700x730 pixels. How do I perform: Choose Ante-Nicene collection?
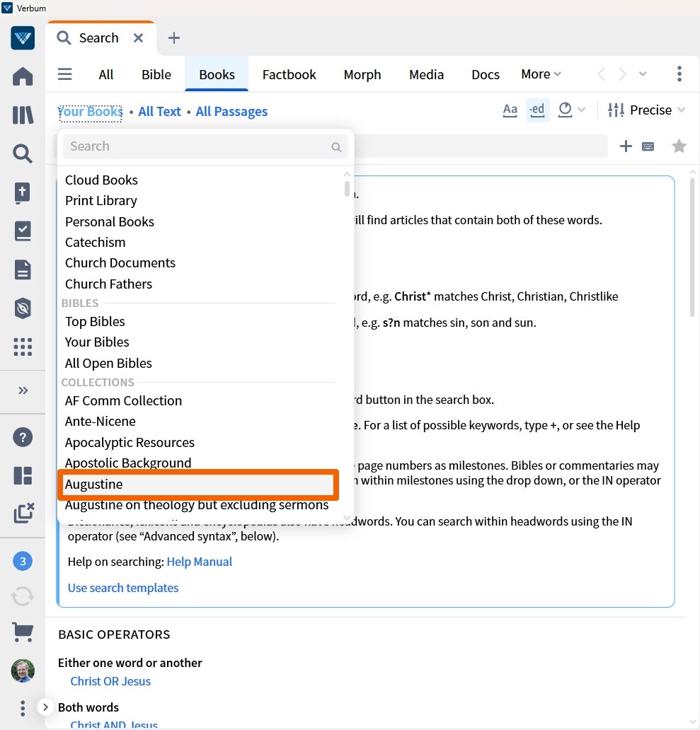click(100, 422)
